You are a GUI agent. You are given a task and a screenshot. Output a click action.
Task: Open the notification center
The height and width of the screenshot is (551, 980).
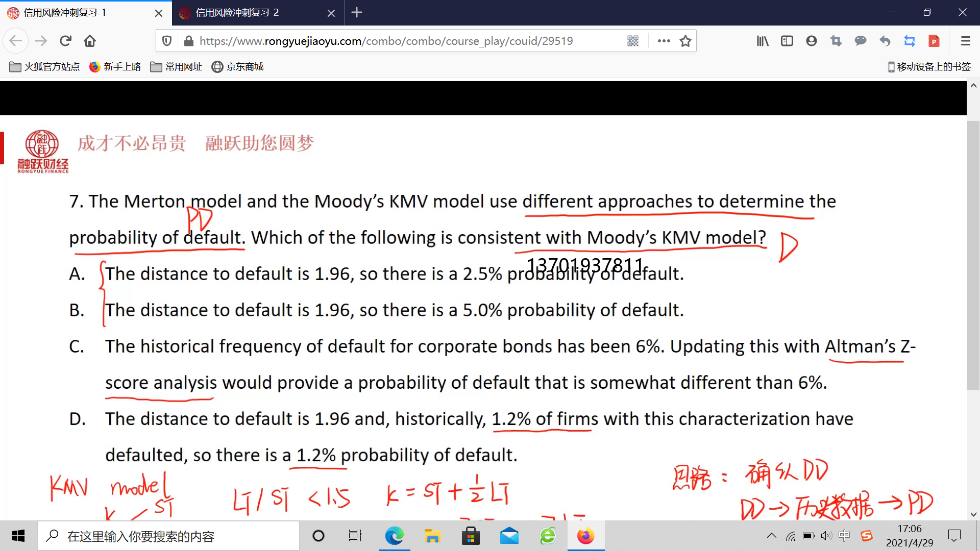click(954, 536)
